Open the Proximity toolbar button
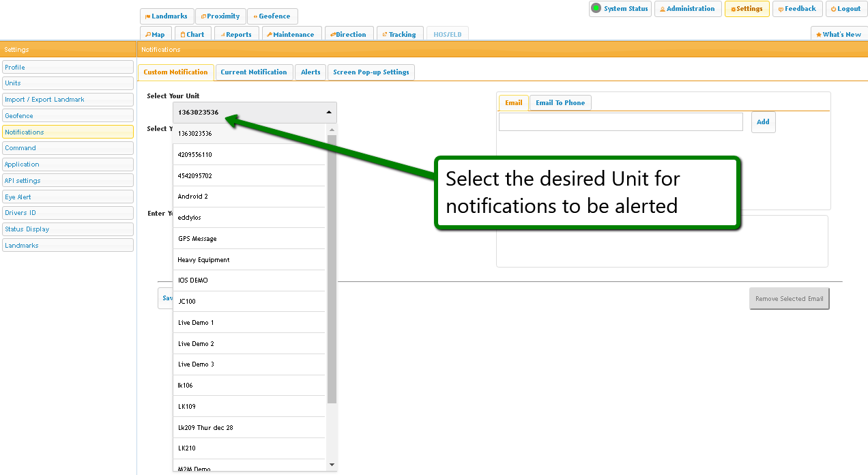This screenshot has width=868, height=475. coord(220,16)
